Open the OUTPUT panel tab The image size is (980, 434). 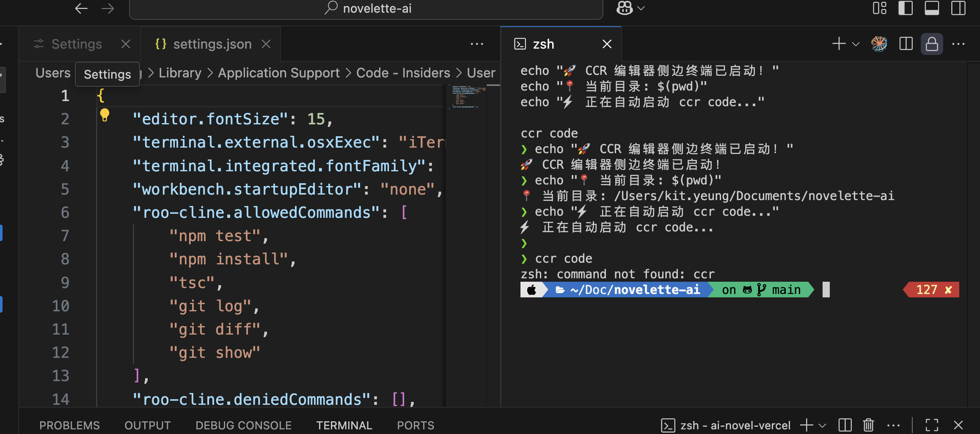click(x=147, y=425)
